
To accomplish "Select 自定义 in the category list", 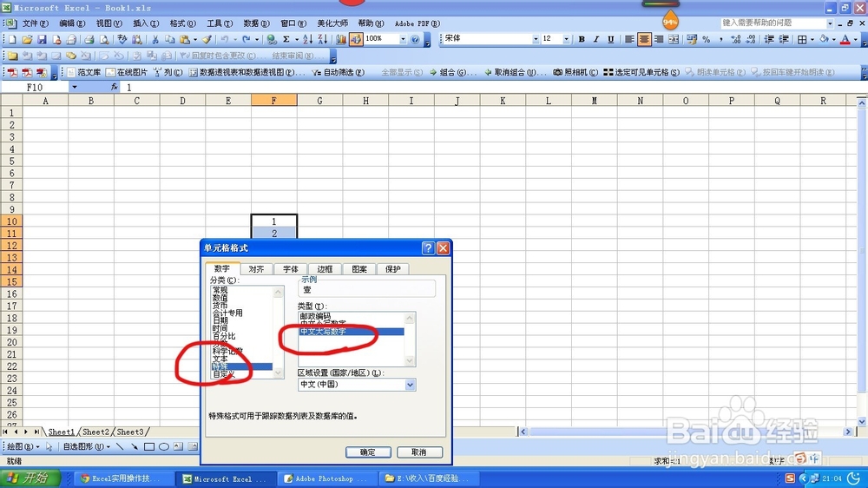I will pos(224,374).
